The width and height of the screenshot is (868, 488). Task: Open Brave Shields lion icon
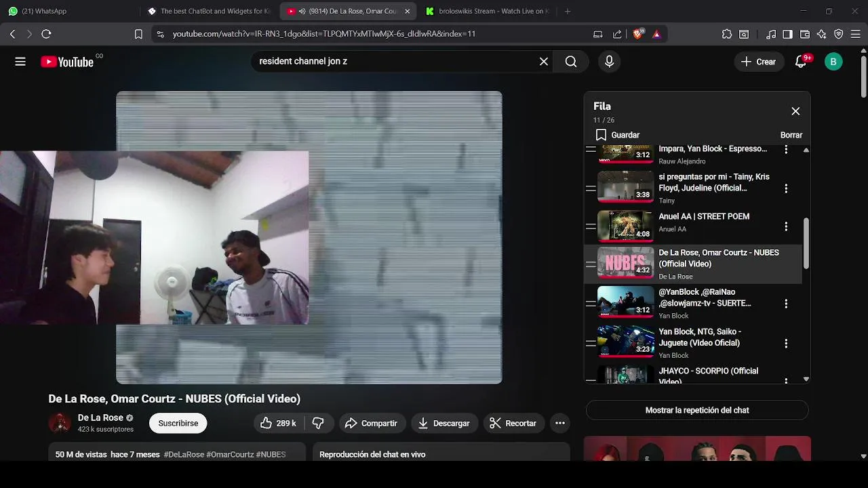pyautogui.click(x=637, y=34)
